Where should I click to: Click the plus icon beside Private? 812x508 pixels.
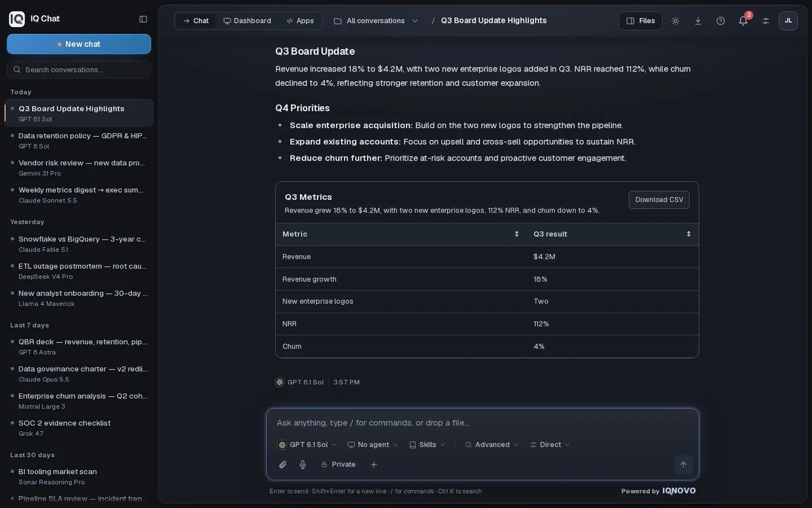[374, 464]
